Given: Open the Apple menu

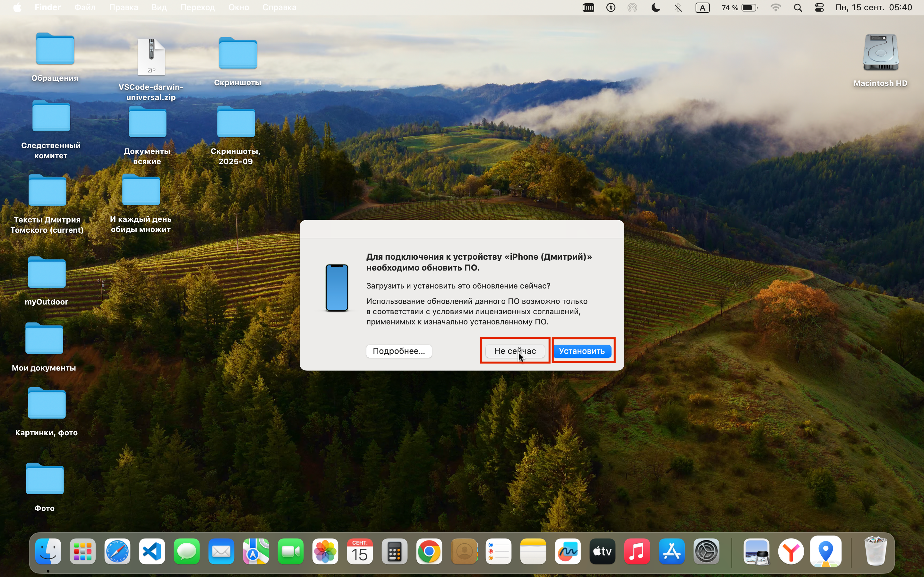Looking at the screenshot, I should coord(18,8).
